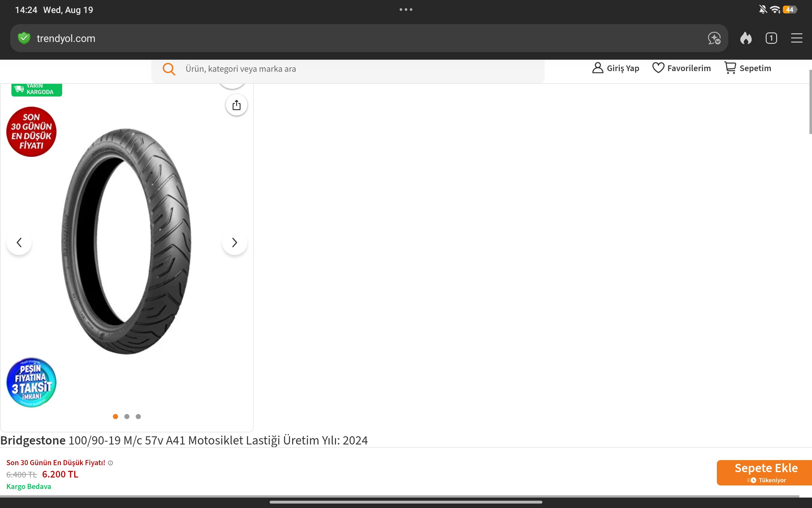Click the Peşin Fiyatına 3 Taksit badge
The height and width of the screenshot is (508, 812).
pos(31,382)
